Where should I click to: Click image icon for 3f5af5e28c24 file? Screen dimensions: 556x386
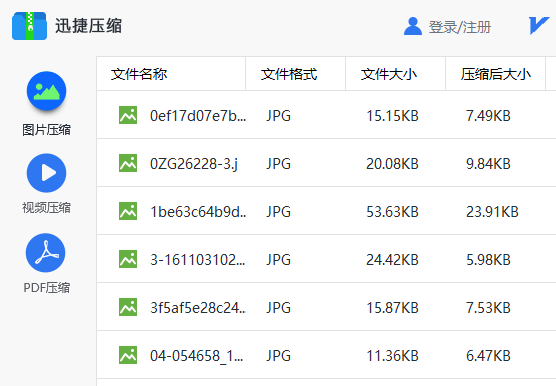click(128, 307)
